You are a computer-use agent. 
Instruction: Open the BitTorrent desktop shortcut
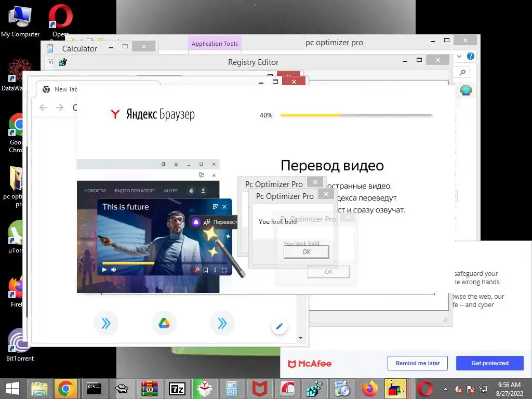[20, 344]
